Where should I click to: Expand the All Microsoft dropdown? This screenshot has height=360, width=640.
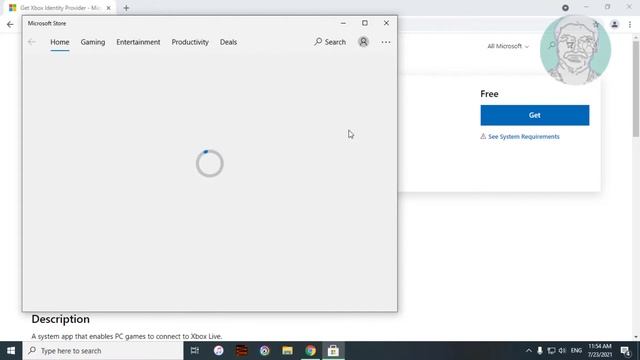[x=508, y=46]
